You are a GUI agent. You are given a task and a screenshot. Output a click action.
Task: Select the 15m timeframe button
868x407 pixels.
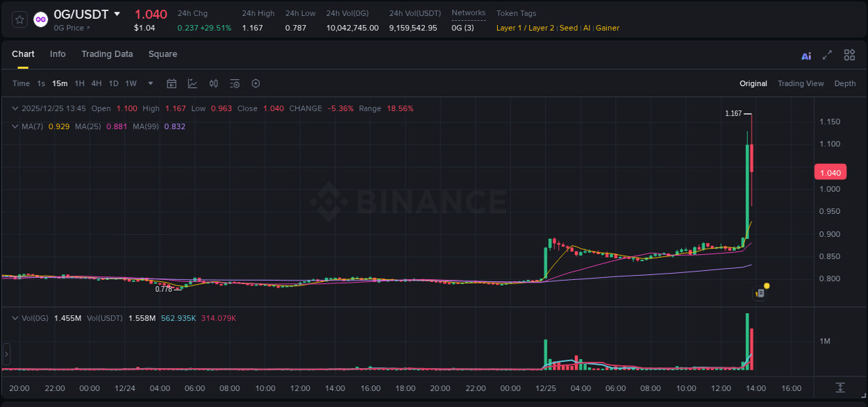click(x=60, y=83)
